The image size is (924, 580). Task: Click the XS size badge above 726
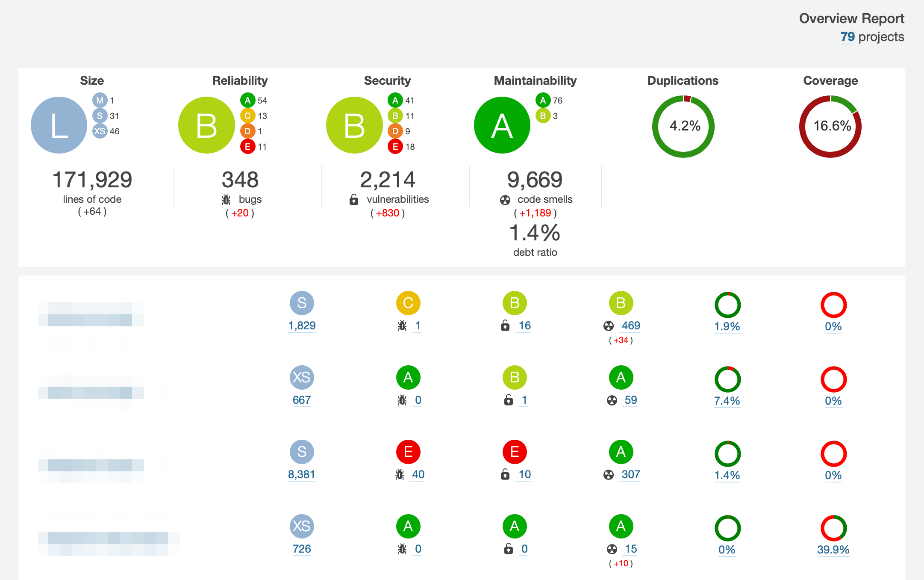(x=302, y=526)
